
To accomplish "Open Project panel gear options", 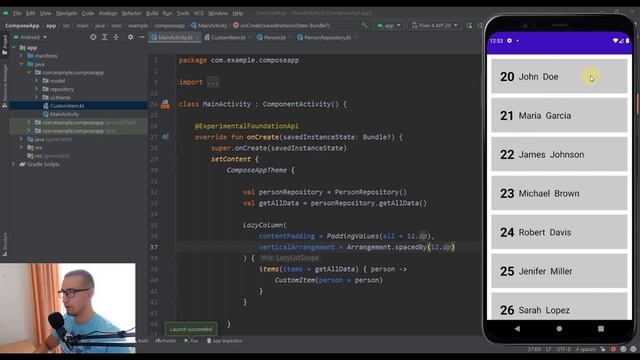I will click(130, 37).
